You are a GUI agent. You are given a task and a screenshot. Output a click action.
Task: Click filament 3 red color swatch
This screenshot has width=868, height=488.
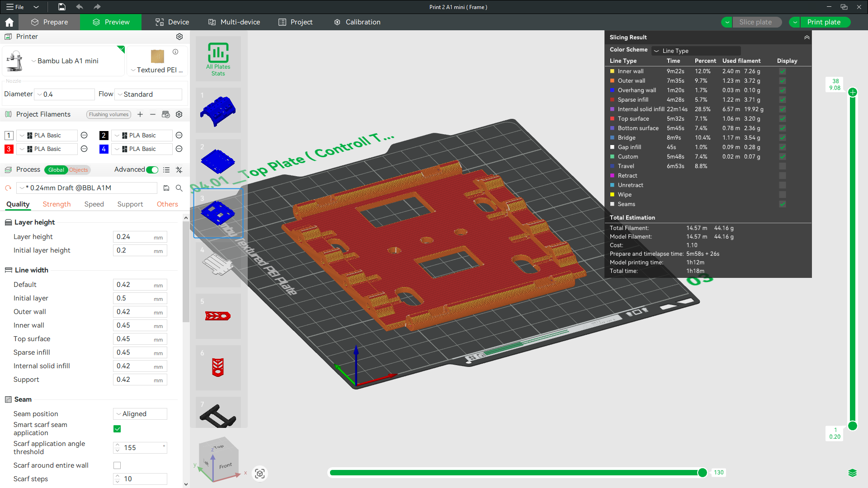pos(9,149)
